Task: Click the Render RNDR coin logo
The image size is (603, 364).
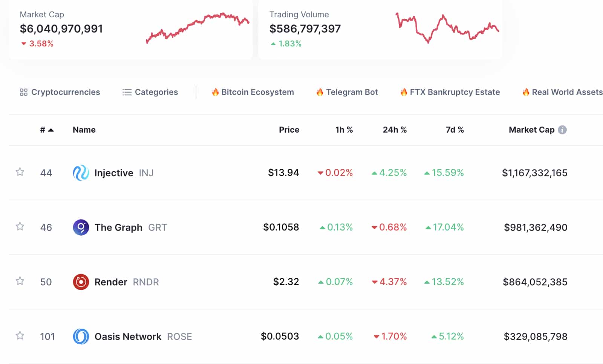Action: coord(81,282)
